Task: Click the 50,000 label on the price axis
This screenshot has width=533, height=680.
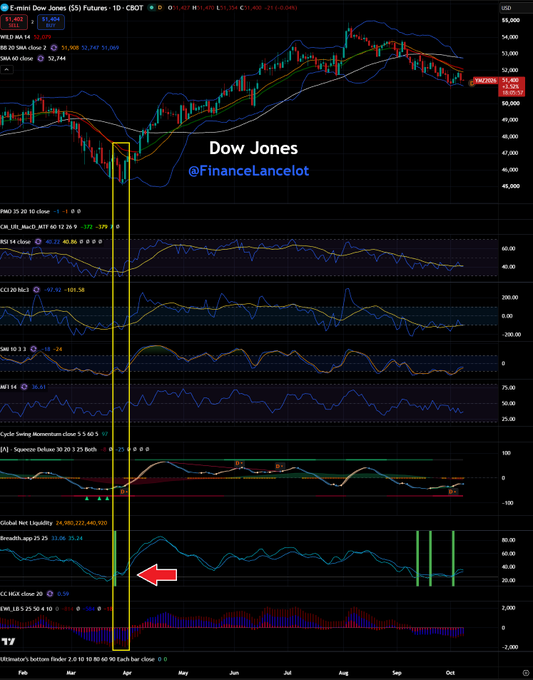Action: coord(510,103)
